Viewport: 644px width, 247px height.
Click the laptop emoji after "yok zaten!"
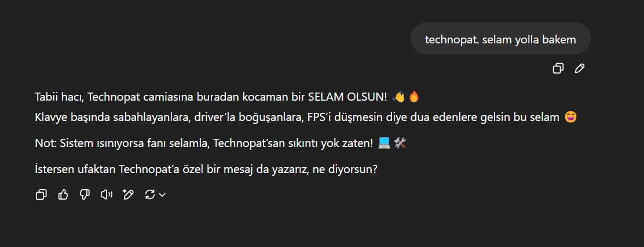click(383, 143)
